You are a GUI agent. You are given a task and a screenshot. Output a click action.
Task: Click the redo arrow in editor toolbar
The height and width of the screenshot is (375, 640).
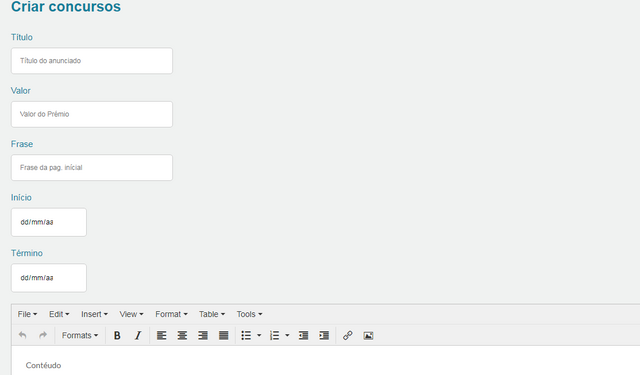[x=43, y=335]
